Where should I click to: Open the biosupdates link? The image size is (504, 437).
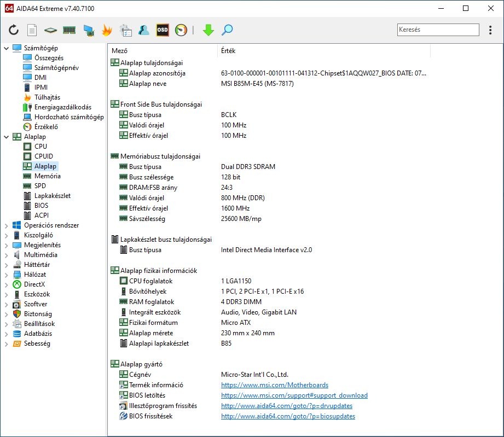(288, 416)
